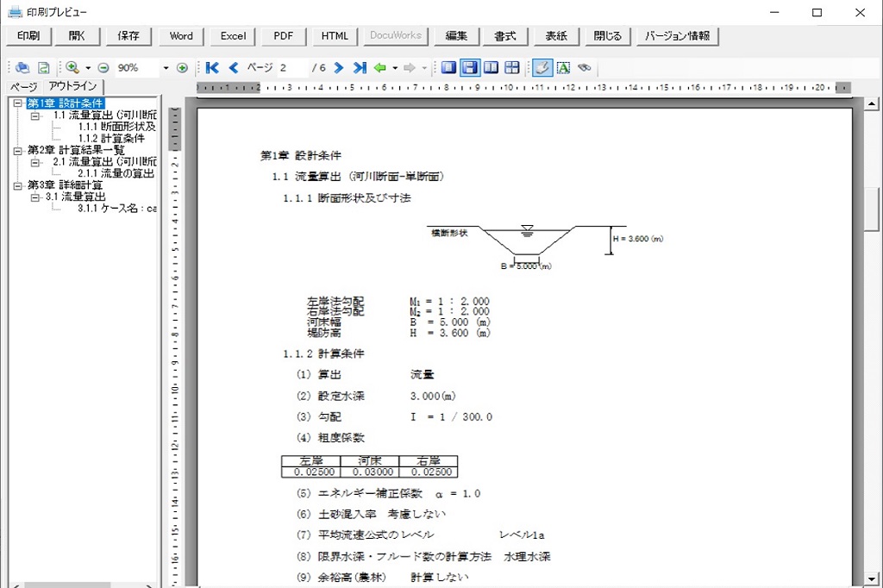Select multi-page grid view layout
The height and width of the screenshot is (588, 883).
[512, 67]
